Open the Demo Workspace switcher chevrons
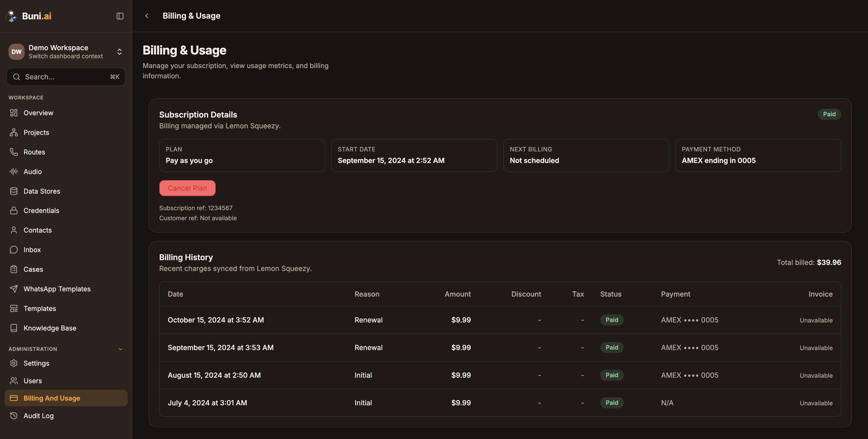868x439 pixels. point(120,51)
